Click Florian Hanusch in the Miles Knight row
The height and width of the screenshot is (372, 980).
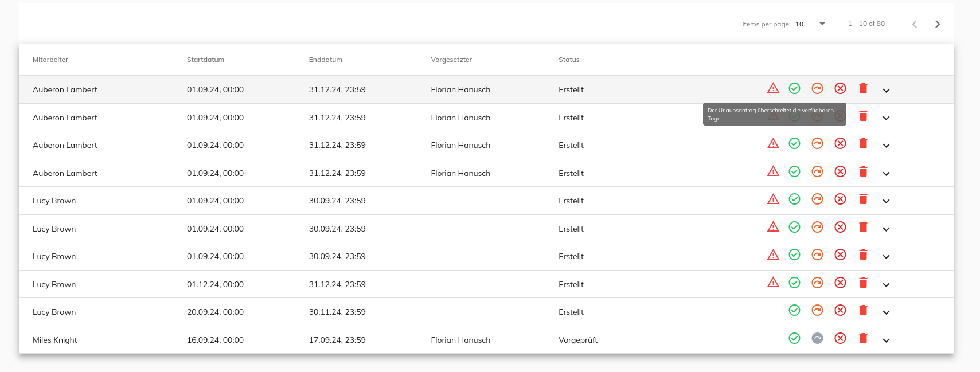click(460, 340)
